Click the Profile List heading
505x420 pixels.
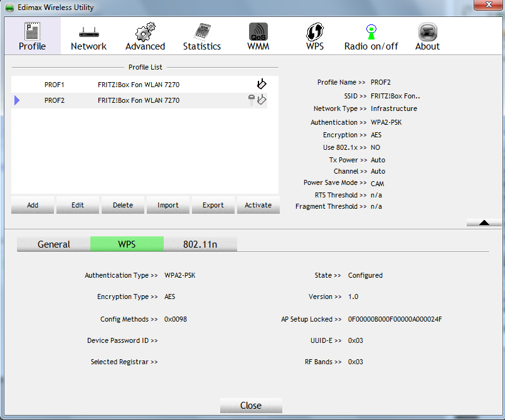(146, 67)
